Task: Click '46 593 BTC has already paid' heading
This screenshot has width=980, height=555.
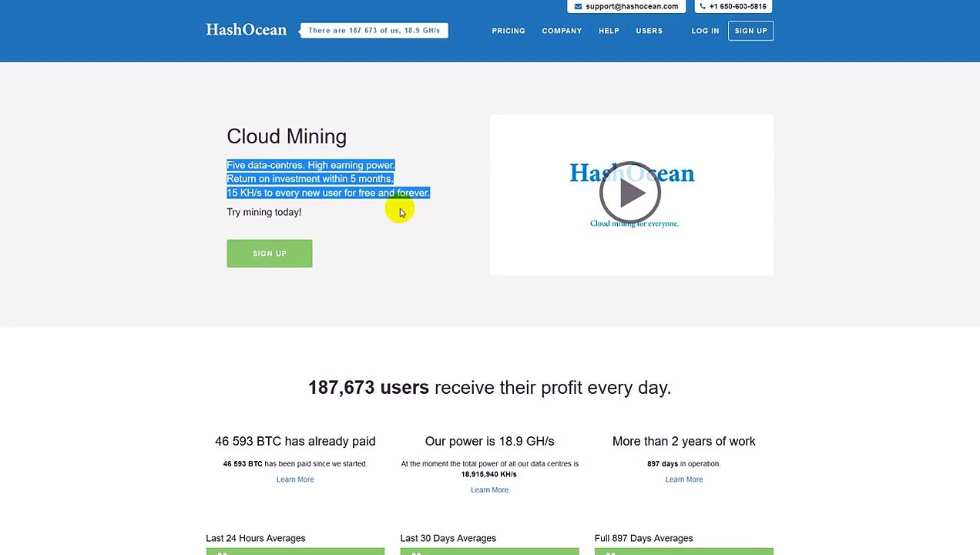Action: (295, 441)
